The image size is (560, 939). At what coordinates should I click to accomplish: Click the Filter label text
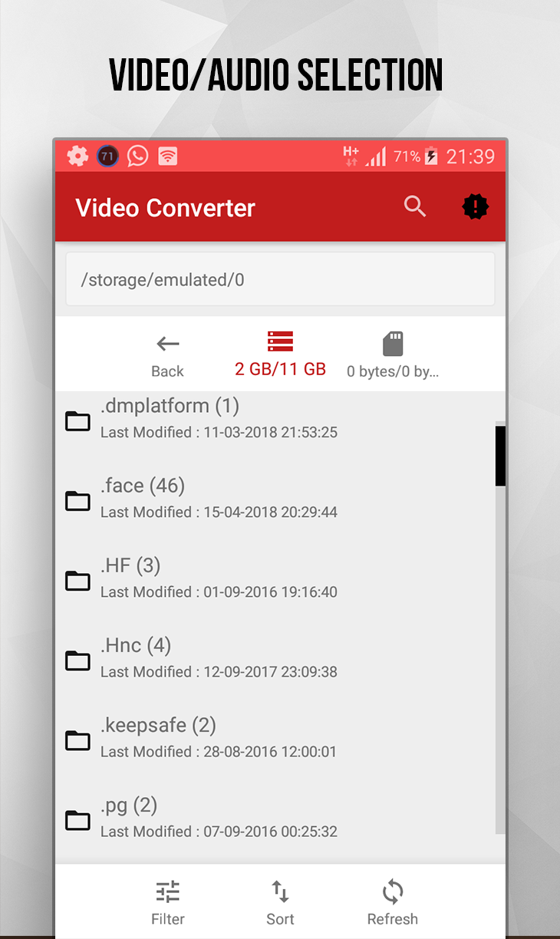(x=167, y=919)
